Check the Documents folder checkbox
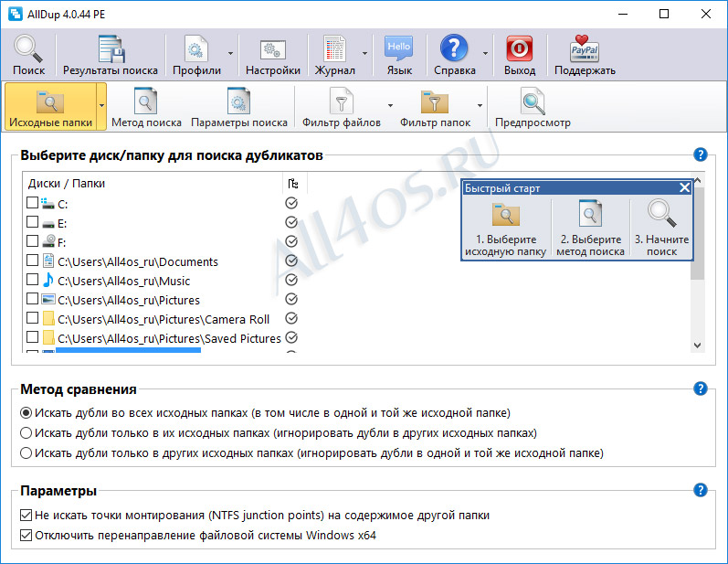This screenshot has height=564, width=728. 32,261
